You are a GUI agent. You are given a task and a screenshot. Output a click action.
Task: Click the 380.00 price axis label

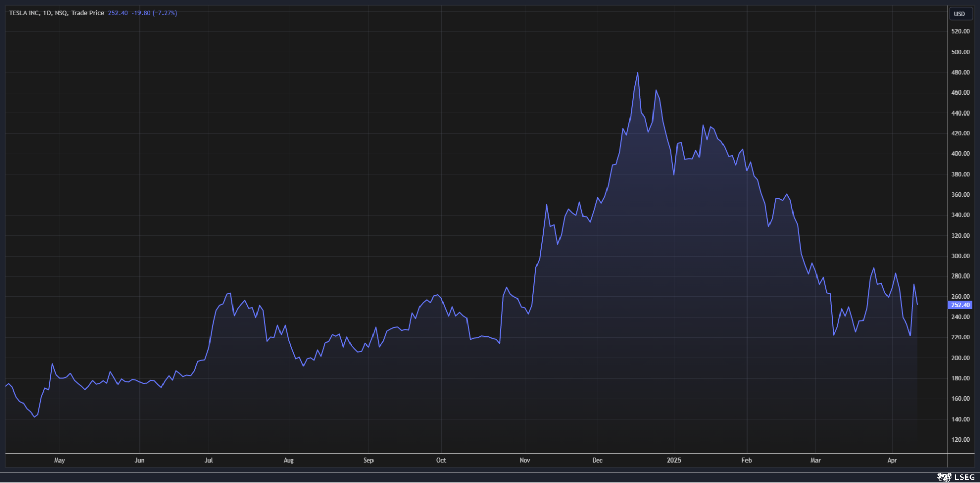point(961,174)
